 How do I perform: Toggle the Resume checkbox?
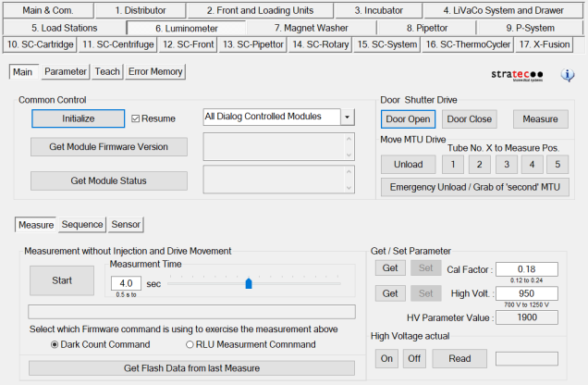(x=136, y=118)
